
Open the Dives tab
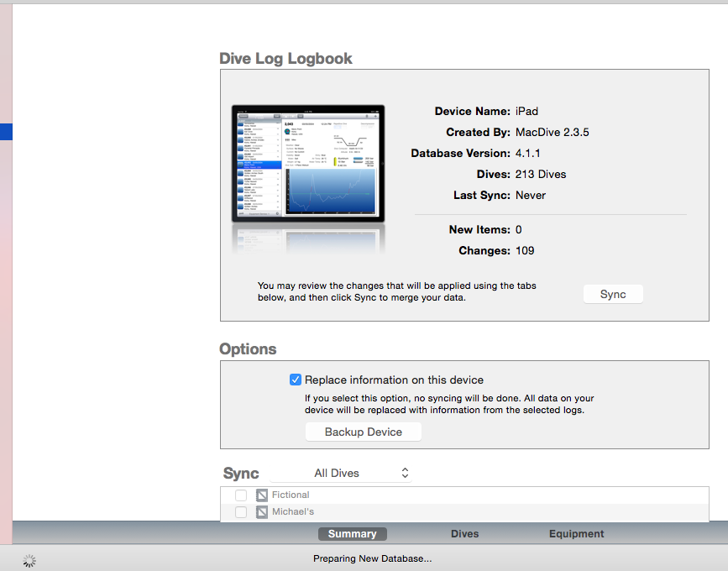pos(464,534)
